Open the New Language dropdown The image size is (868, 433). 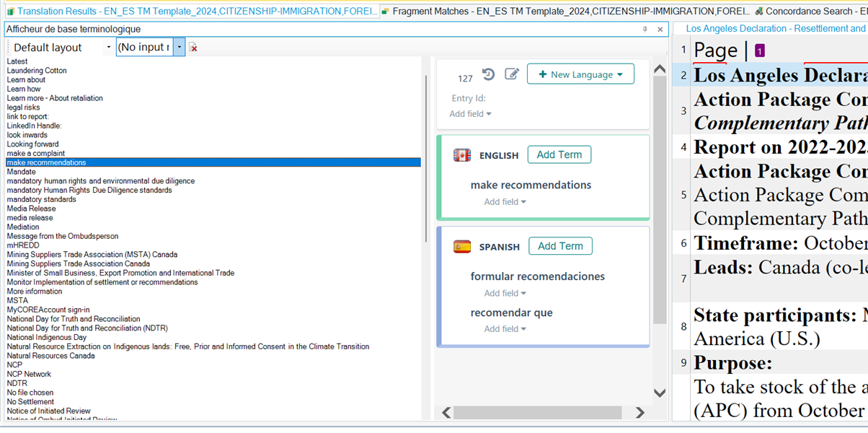click(x=580, y=74)
